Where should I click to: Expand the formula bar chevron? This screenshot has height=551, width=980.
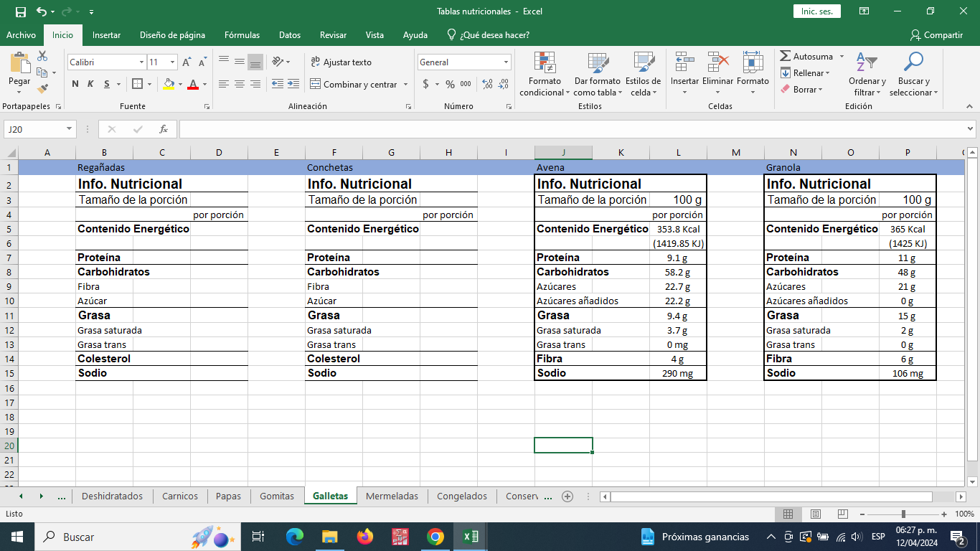[971, 129]
